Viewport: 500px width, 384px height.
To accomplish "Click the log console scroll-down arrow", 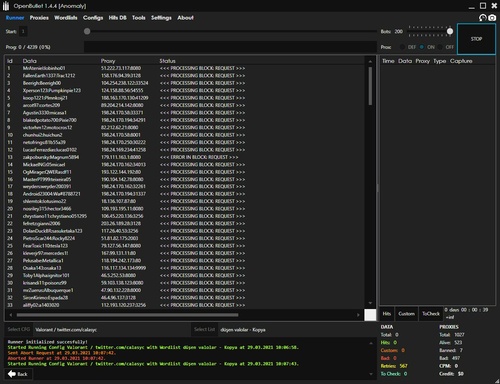I will (371, 374).
